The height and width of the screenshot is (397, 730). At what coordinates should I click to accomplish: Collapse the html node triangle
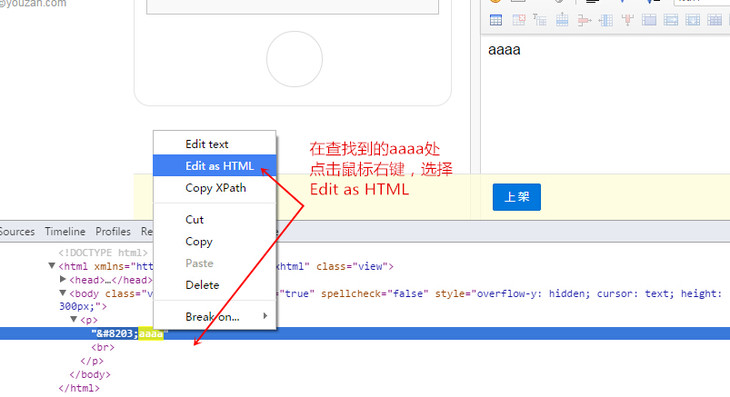pyautogui.click(x=52, y=266)
